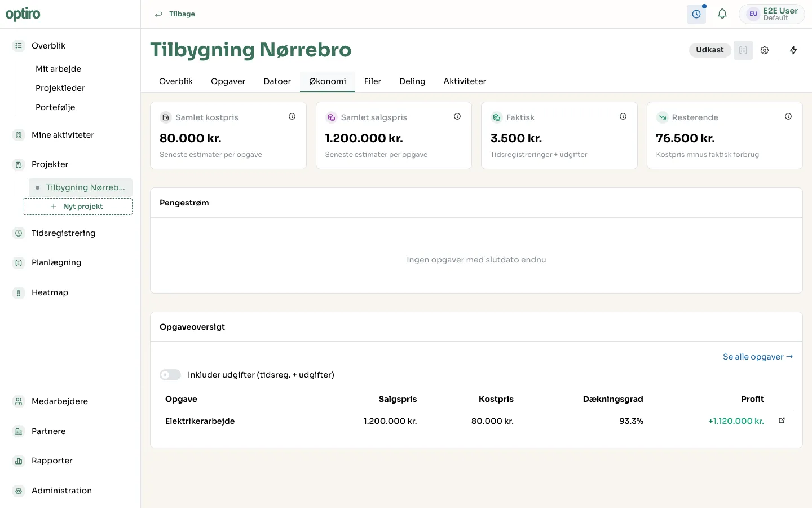This screenshot has width=812, height=508.
Task: Click the Administration gear icon in sidebar
Action: tap(19, 491)
